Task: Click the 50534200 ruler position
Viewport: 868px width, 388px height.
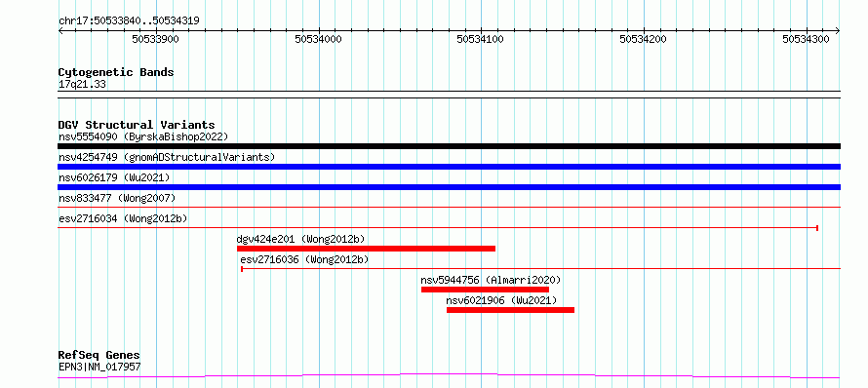Action: 644,39
